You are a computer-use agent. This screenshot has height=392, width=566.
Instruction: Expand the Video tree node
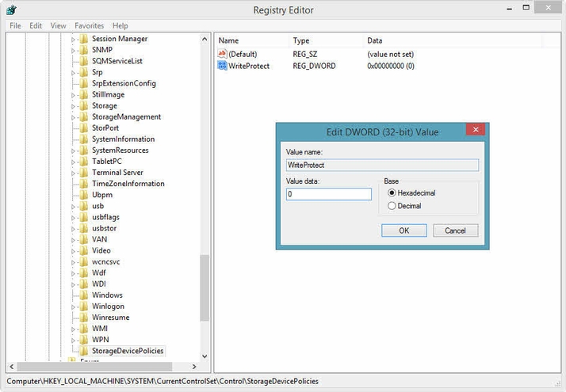[73, 251]
